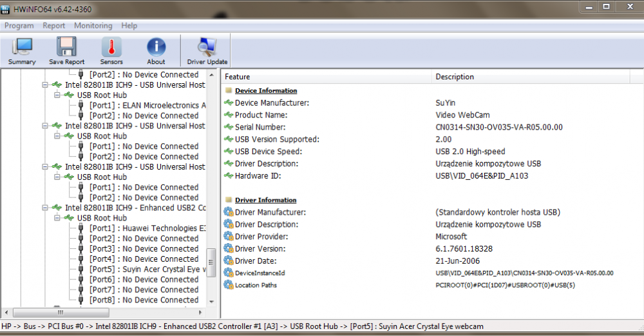Click USB icon beside Device Manufacturer
Image resolution: width=644 pixels, height=336 pixels.
click(229, 103)
